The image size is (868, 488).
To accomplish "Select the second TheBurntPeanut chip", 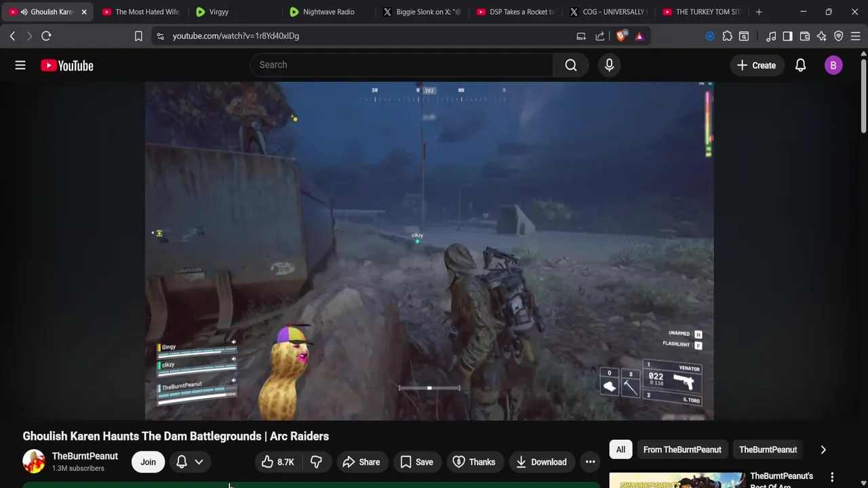I will [x=768, y=449].
